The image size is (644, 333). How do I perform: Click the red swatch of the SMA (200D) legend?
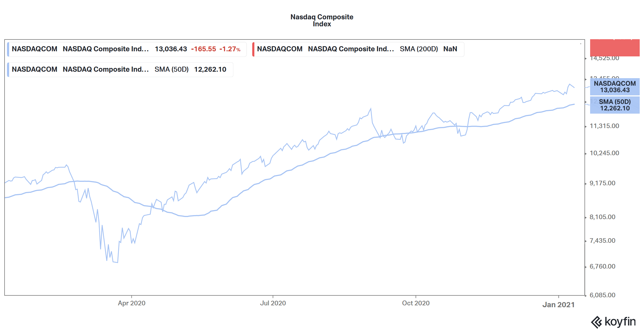point(253,49)
